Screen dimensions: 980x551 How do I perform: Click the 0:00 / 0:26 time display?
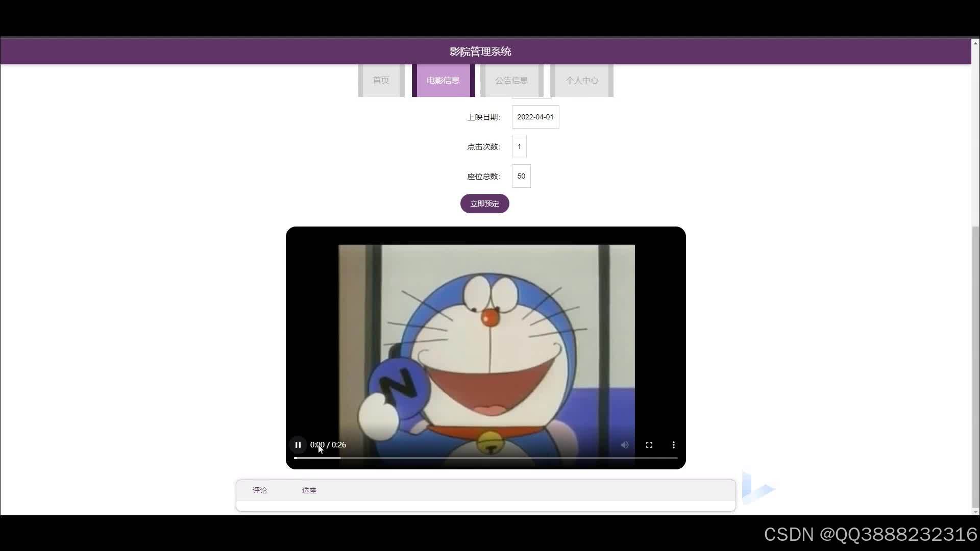(x=328, y=445)
